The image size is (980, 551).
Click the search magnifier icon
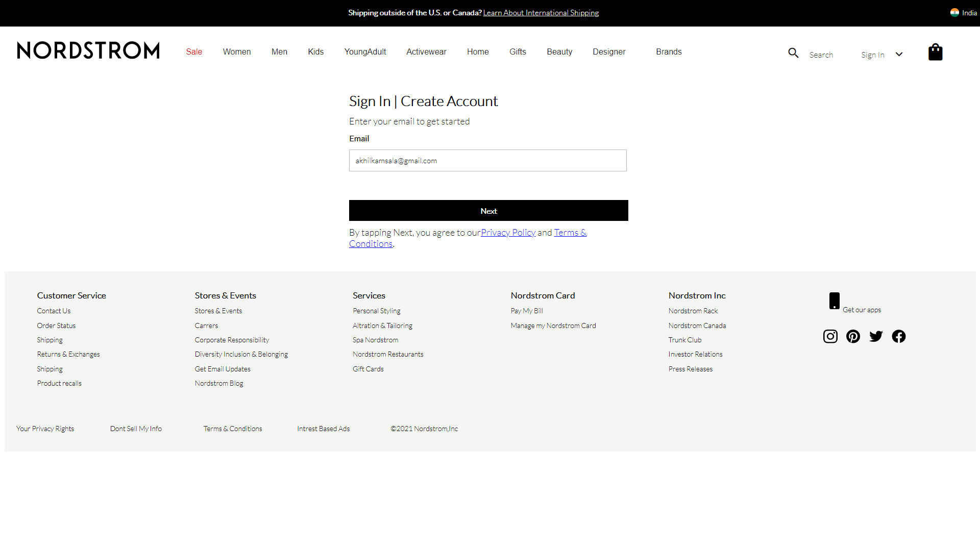point(793,53)
